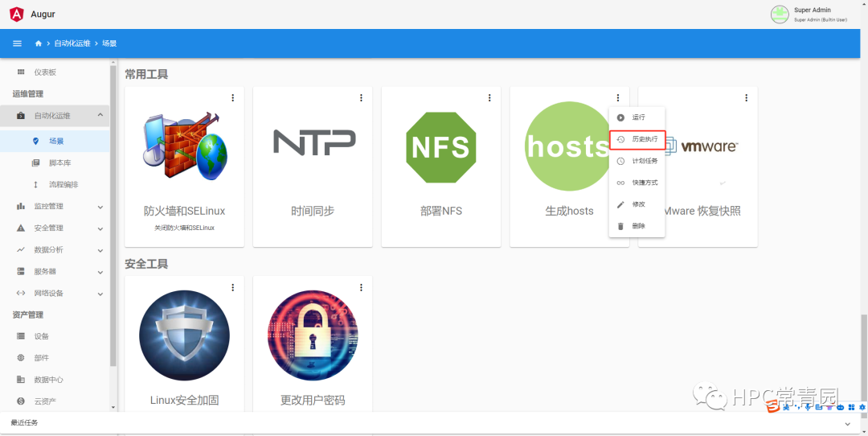Viewport: 868px width, 436px height.
Task: Click the 网络设备 network icon
Action: (21, 293)
